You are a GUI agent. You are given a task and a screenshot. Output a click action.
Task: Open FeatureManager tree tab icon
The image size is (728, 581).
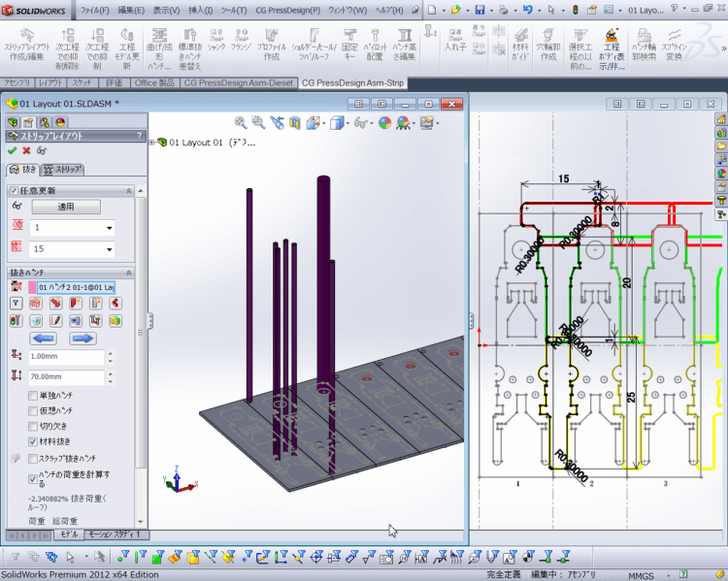point(13,122)
